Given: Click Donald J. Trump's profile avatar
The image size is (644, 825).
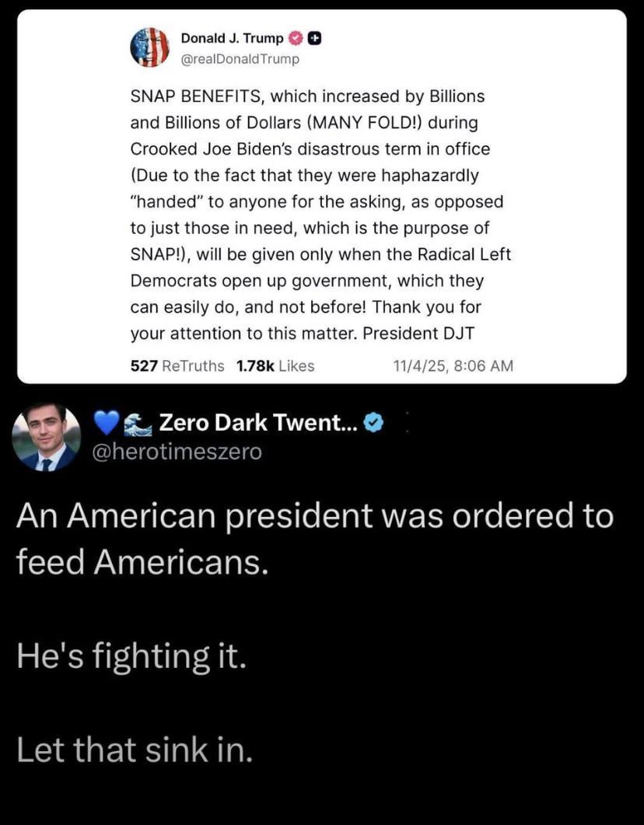Looking at the screenshot, I should point(149,47).
